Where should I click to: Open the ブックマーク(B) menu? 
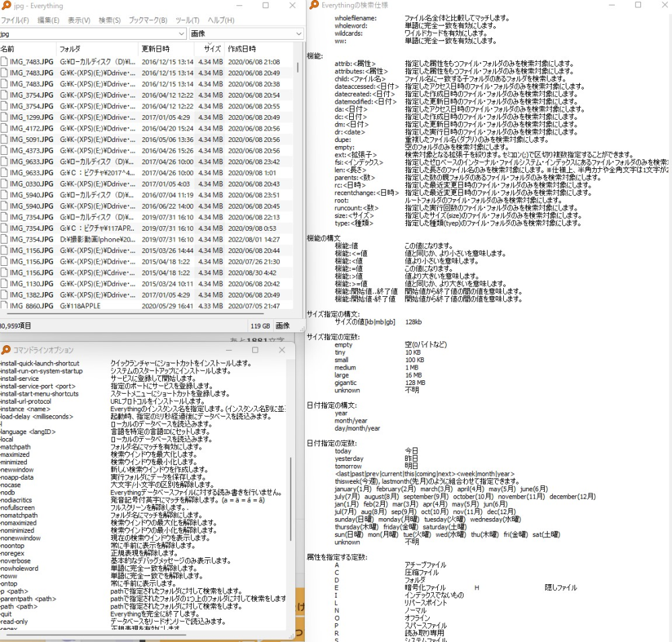[x=148, y=20]
